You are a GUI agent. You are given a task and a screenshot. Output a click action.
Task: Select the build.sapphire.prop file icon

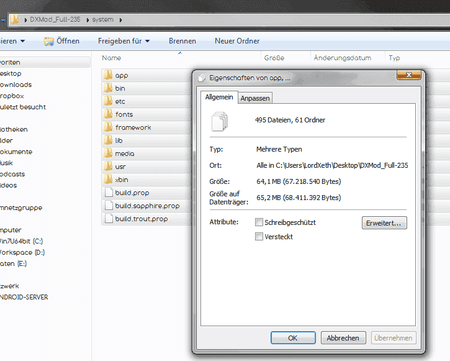click(x=109, y=205)
